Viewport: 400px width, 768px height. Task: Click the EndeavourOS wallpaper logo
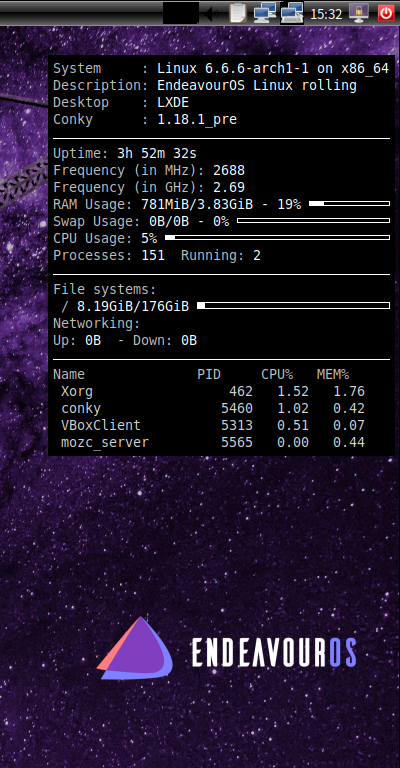(226, 648)
